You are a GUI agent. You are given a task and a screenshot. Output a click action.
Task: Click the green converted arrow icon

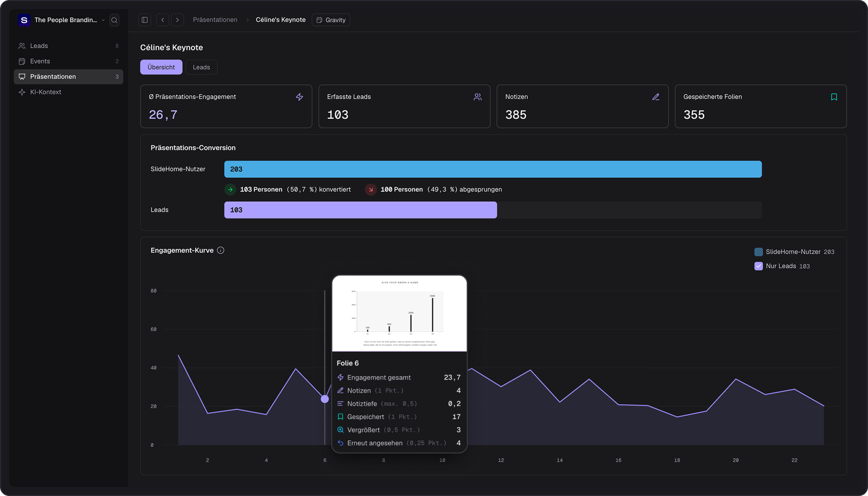(230, 190)
